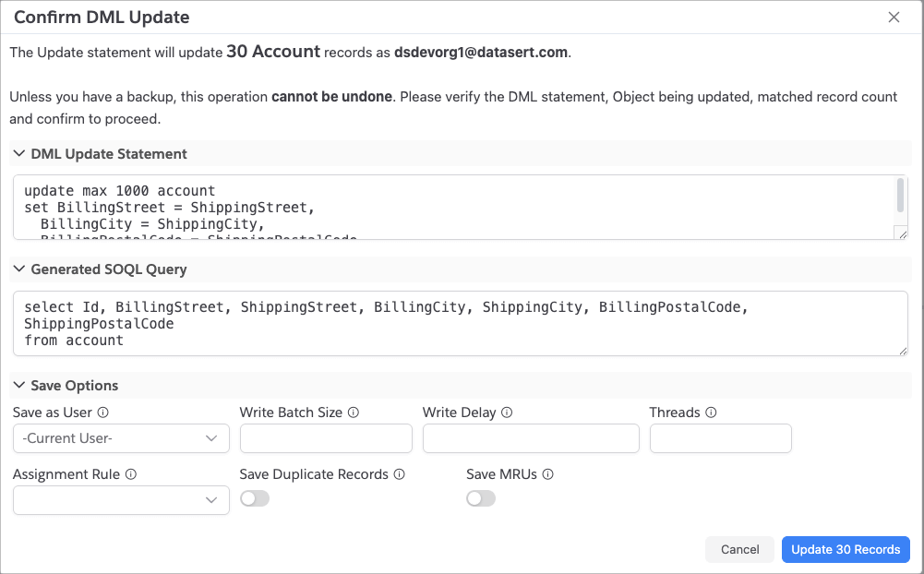Open the Assignment Rule dropdown

[x=121, y=500]
